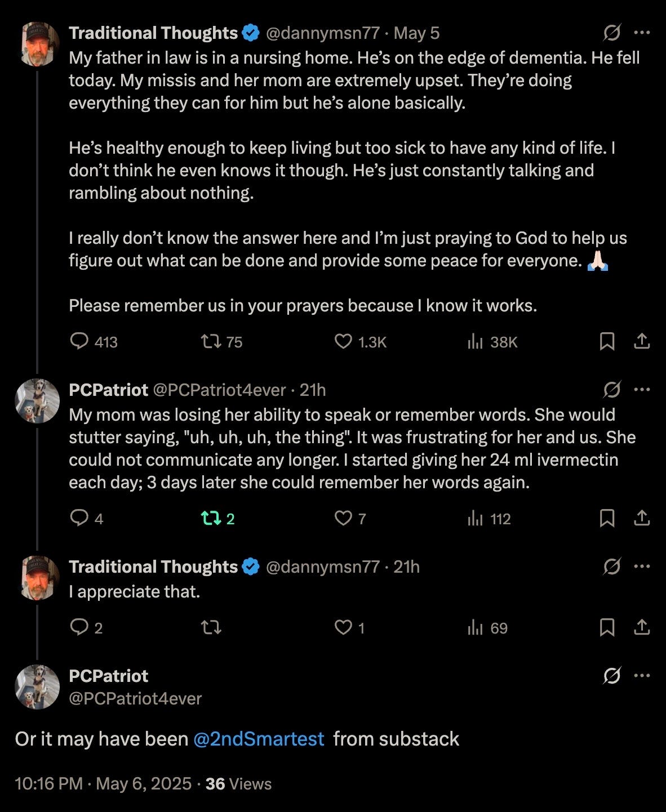
Task: View analytics showing 38K views
Action: click(476, 341)
